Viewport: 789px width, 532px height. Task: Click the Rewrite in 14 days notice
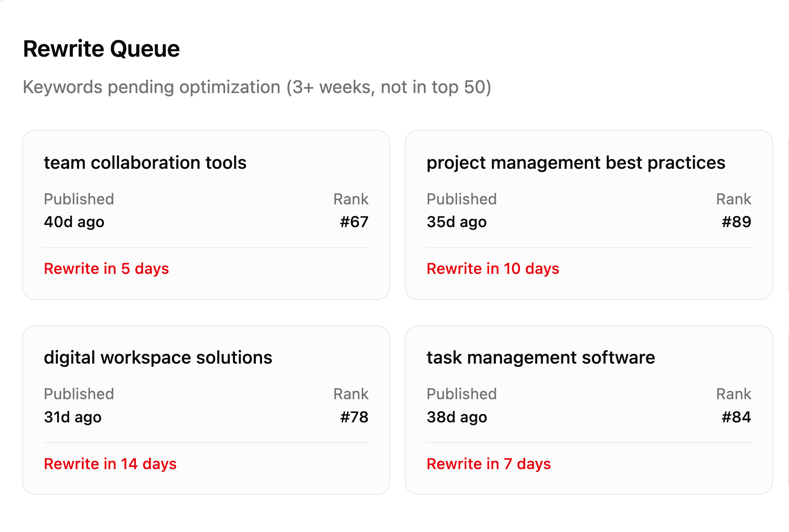(x=110, y=464)
